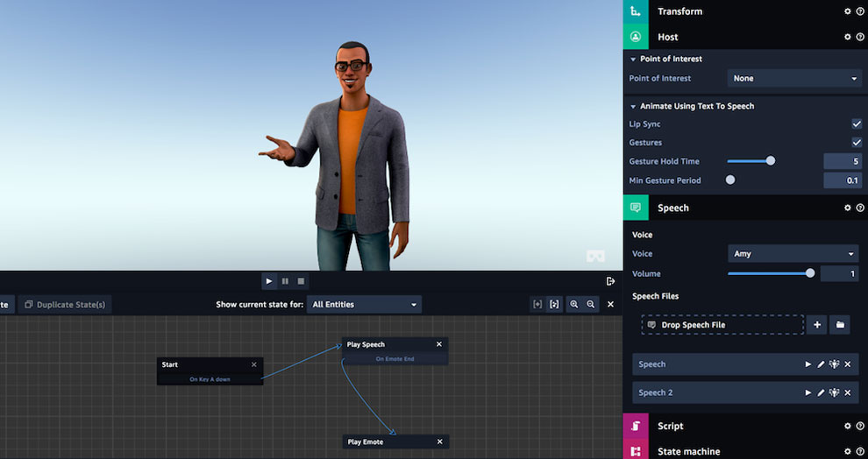
Task: Open State machine component gear settings
Action: click(847, 451)
